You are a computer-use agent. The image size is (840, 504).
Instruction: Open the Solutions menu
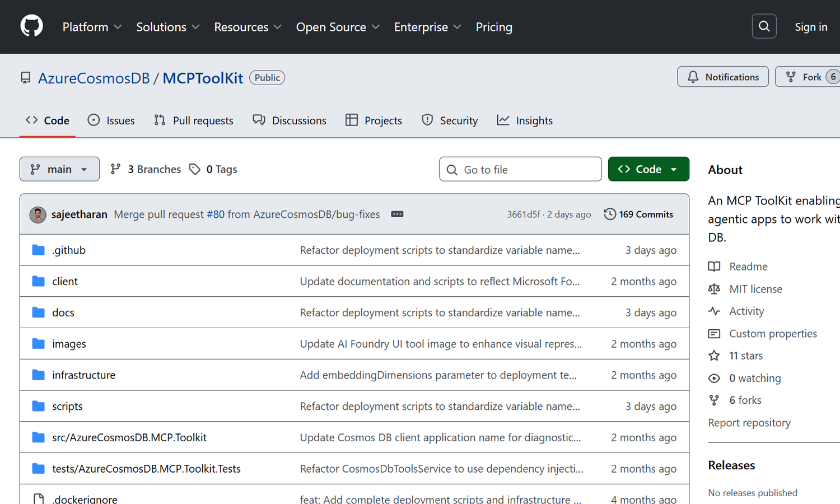pyautogui.click(x=167, y=27)
